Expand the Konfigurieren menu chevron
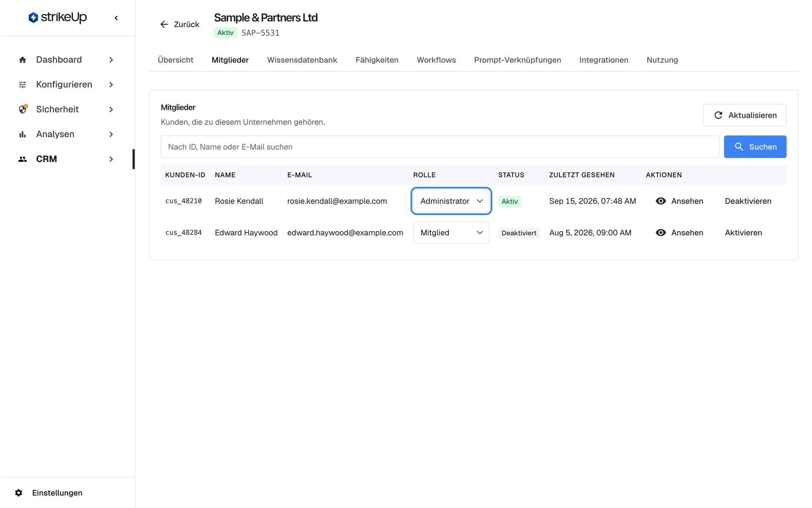Viewport: 812px width, 508px height. [x=111, y=84]
